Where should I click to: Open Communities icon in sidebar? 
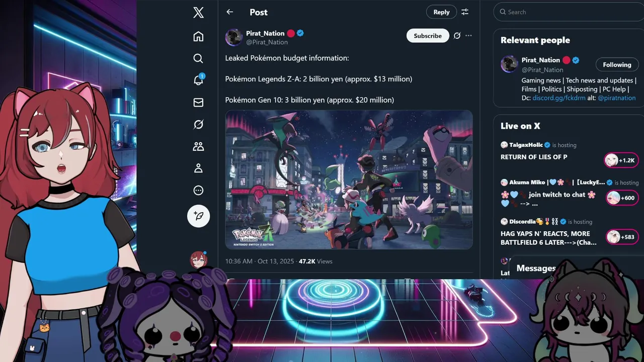point(198,146)
